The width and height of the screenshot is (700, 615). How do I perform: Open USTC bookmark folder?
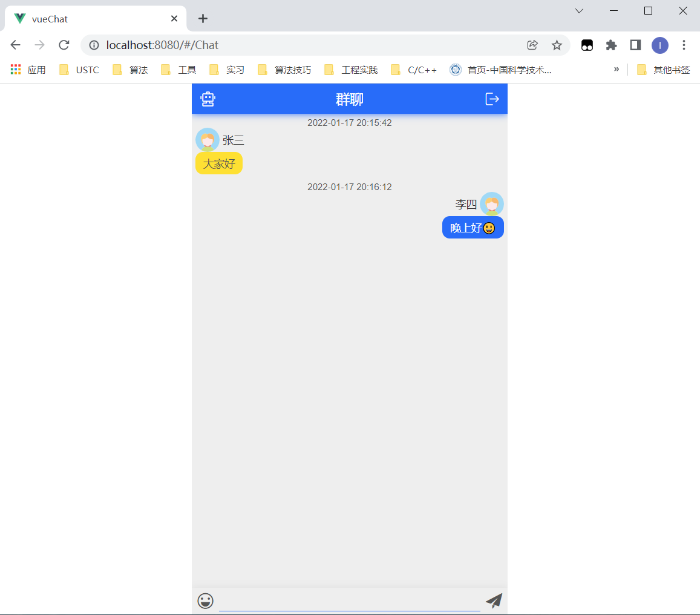click(x=79, y=70)
